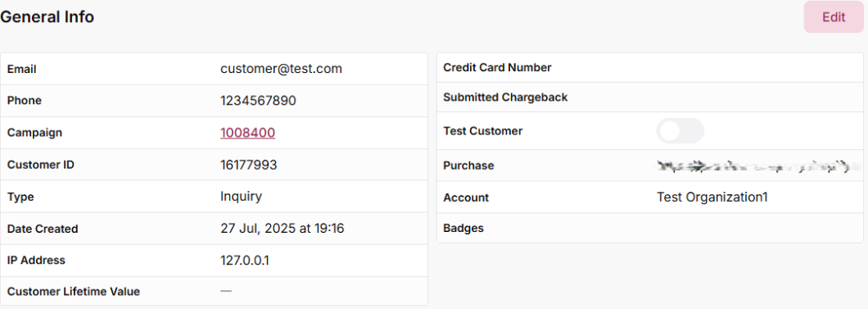Click the Test Customer label

point(482,131)
